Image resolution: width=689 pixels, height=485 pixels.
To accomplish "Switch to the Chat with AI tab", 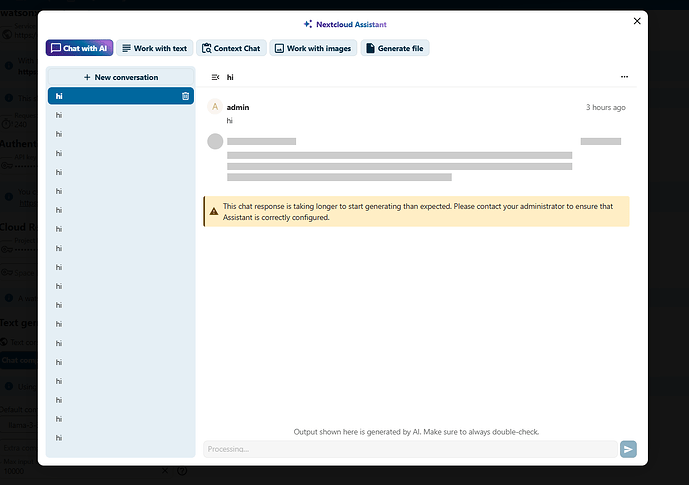I will coord(79,48).
